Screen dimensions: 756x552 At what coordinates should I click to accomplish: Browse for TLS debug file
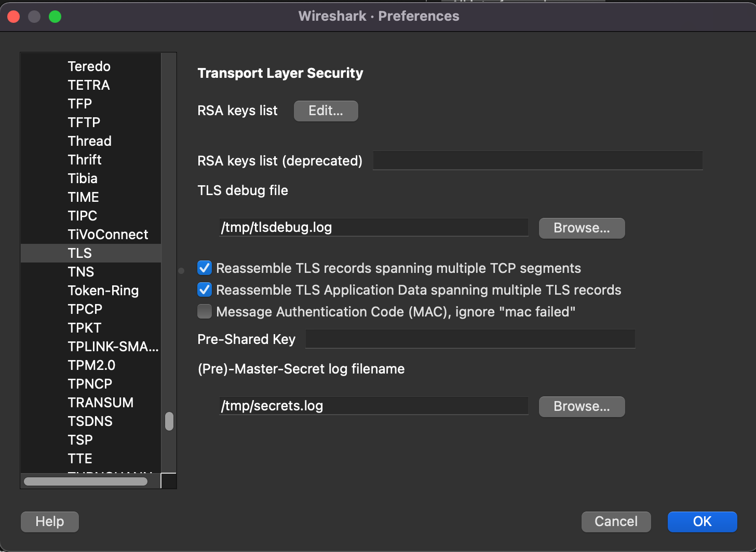tap(582, 228)
